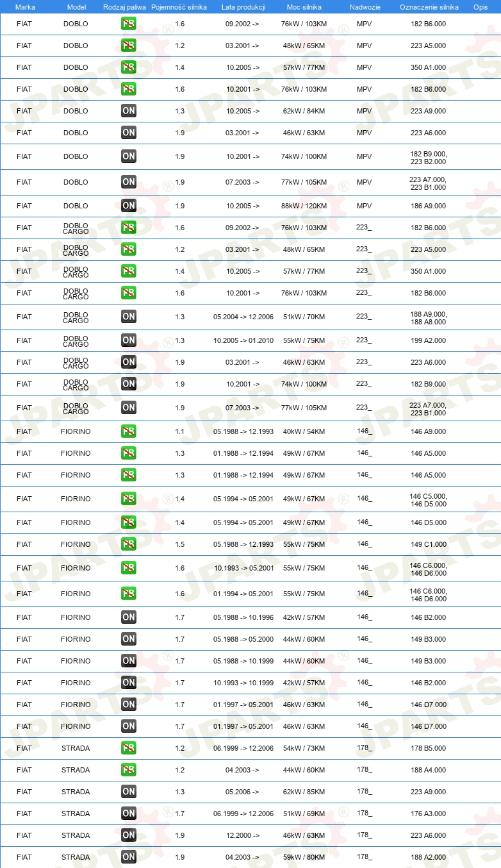The image size is (501, 868).
Task: Click the Opis column header
Action: 480,7
